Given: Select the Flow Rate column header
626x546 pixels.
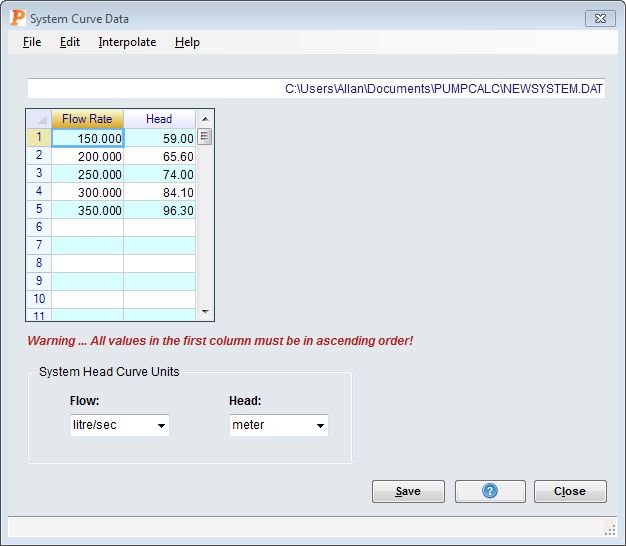Looking at the screenshot, I should [87, 119].
